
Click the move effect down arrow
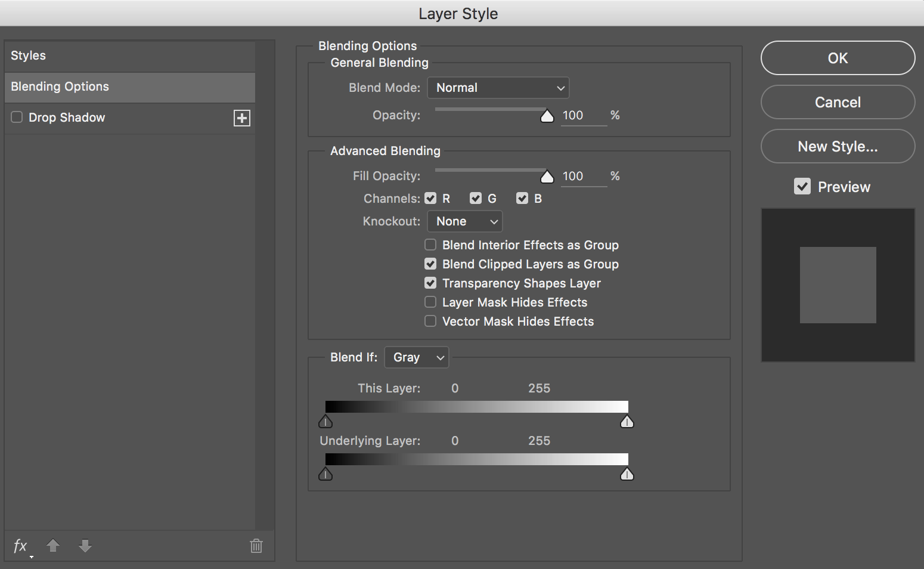(85, 545)
